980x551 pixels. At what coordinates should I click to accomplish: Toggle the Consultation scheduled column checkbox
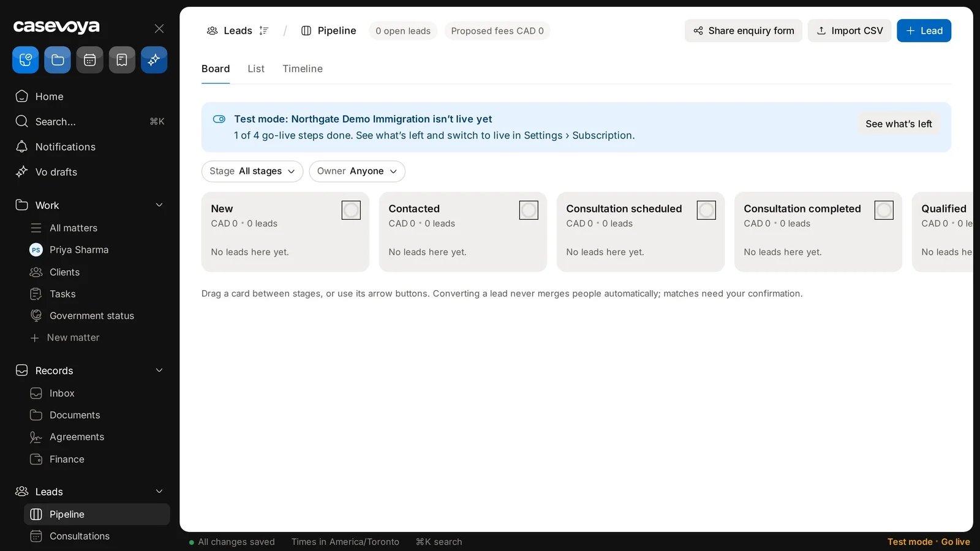click(706, 211)
